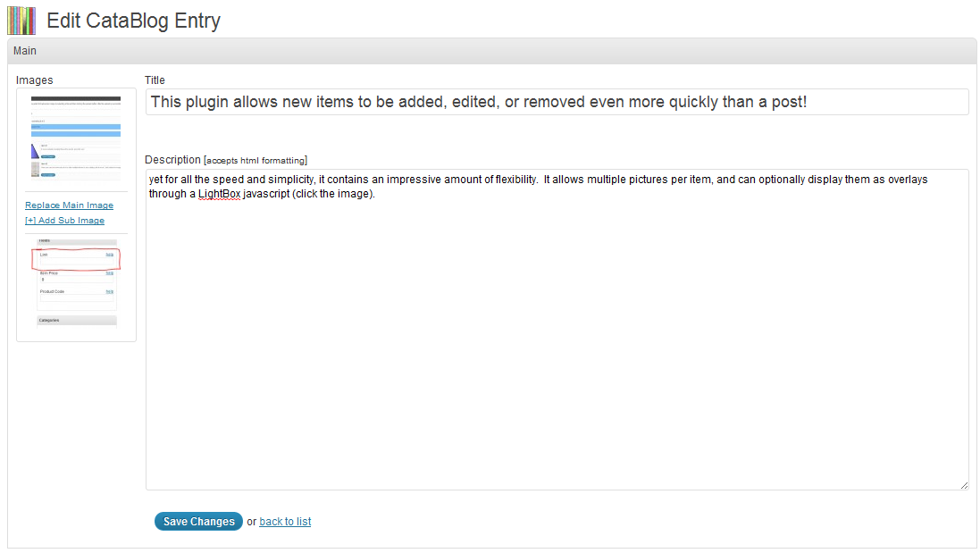Click the Main panel header
980x553 pixels.
tap(491, 51)
